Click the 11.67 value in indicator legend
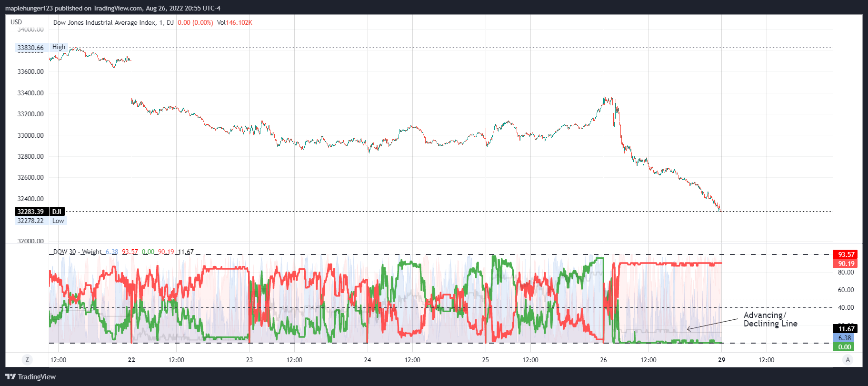Viewport: 868px width, 386px height. 186,252
